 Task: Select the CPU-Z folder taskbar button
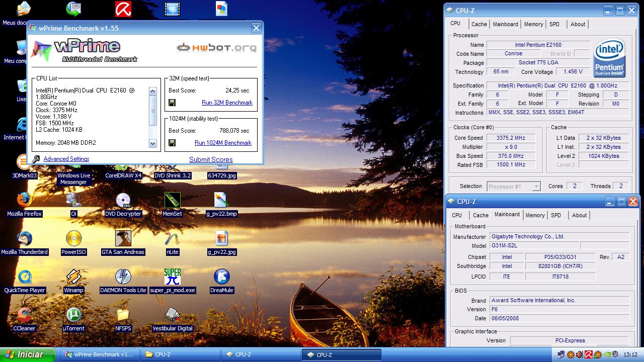coord(180,354)
